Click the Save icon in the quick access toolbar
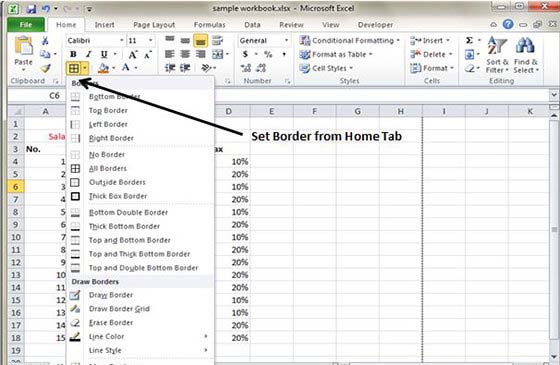 tap(31, 9)
